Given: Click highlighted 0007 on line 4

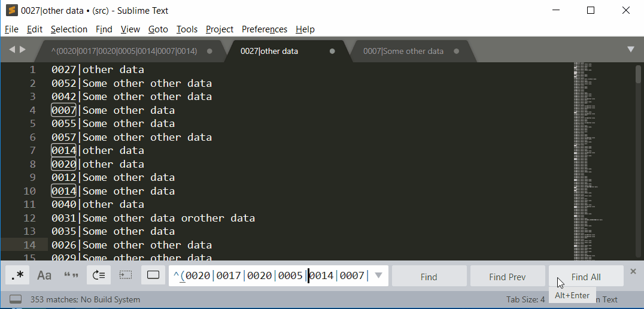Looking at the screenshot, I should (x=63, y=110).
